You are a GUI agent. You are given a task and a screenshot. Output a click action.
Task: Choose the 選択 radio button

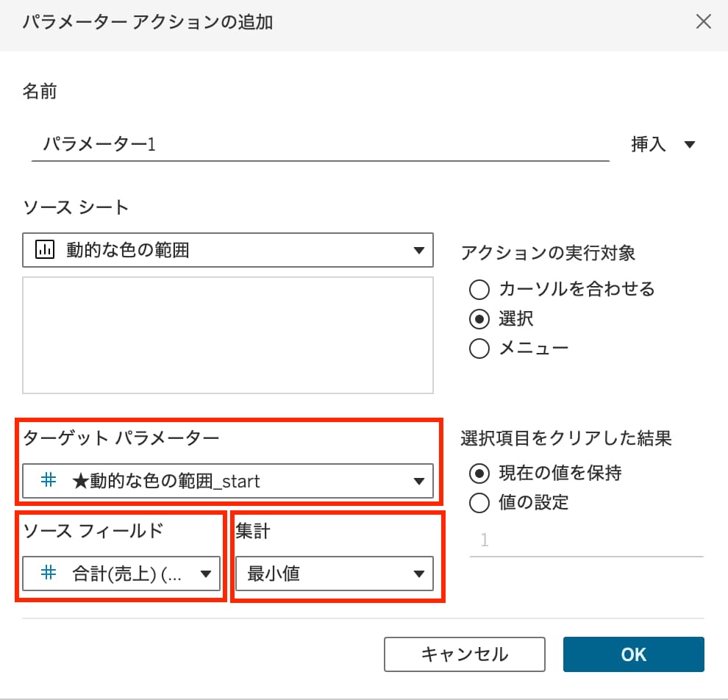pyautogui.click(x=479, y=319)
